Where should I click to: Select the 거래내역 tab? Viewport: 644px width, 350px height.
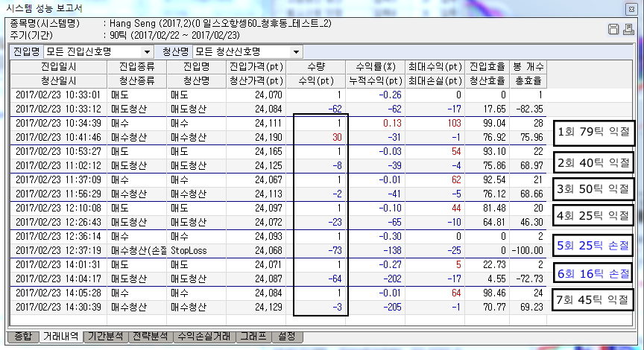[60, 337]
